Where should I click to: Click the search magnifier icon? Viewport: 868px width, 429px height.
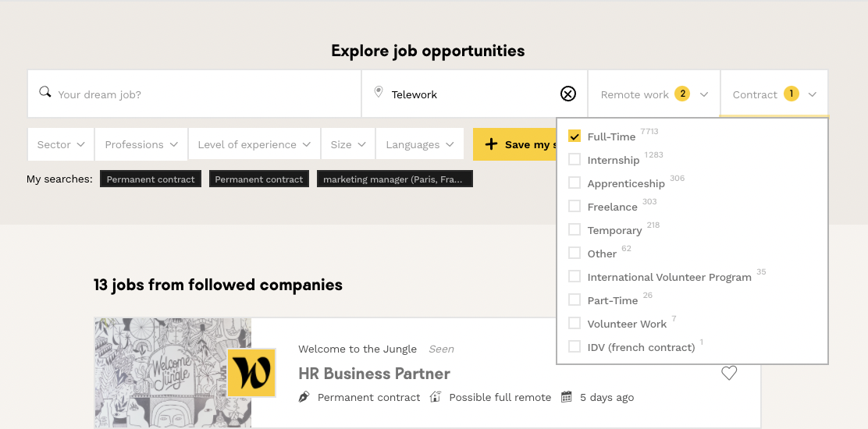pos(45,92)
